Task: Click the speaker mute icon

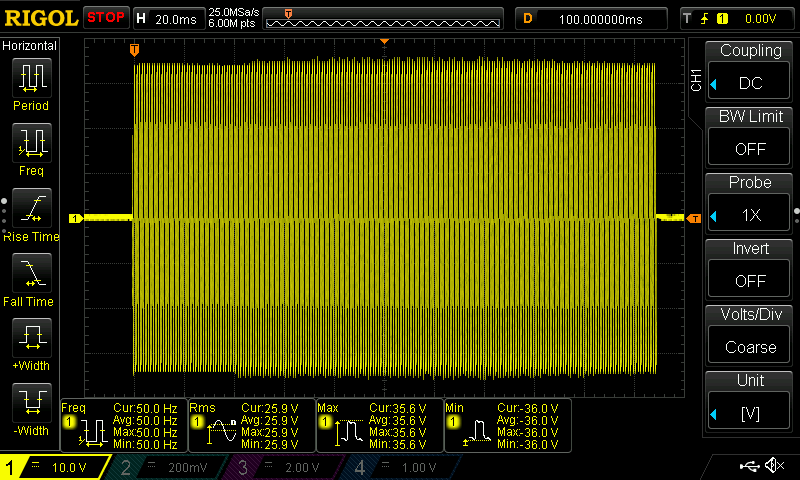Action: coord(773,466)
